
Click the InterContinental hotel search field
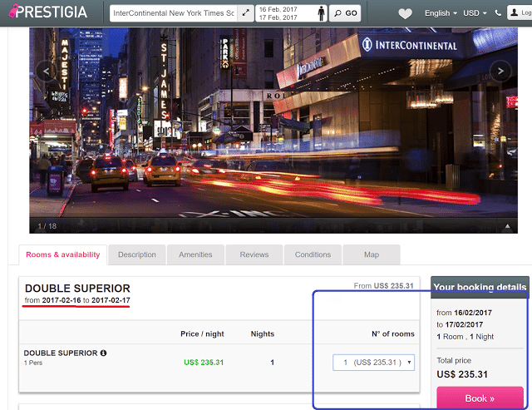click(x=174, y=13)
